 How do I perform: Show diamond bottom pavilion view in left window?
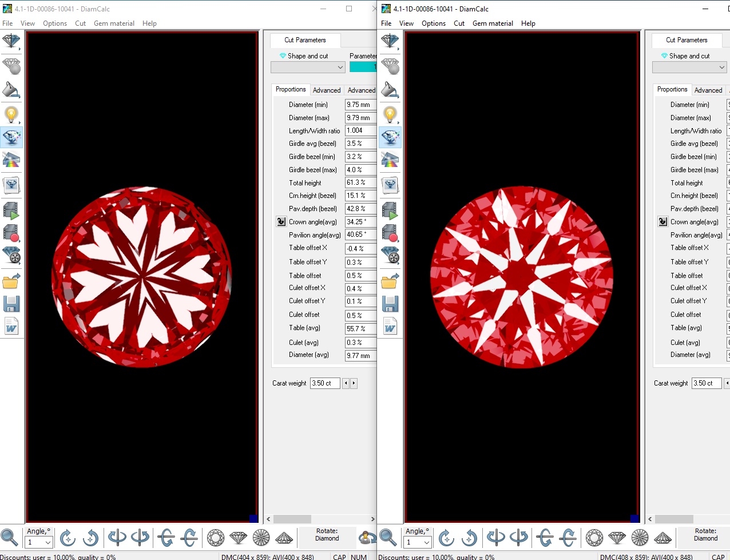[261, 537]
